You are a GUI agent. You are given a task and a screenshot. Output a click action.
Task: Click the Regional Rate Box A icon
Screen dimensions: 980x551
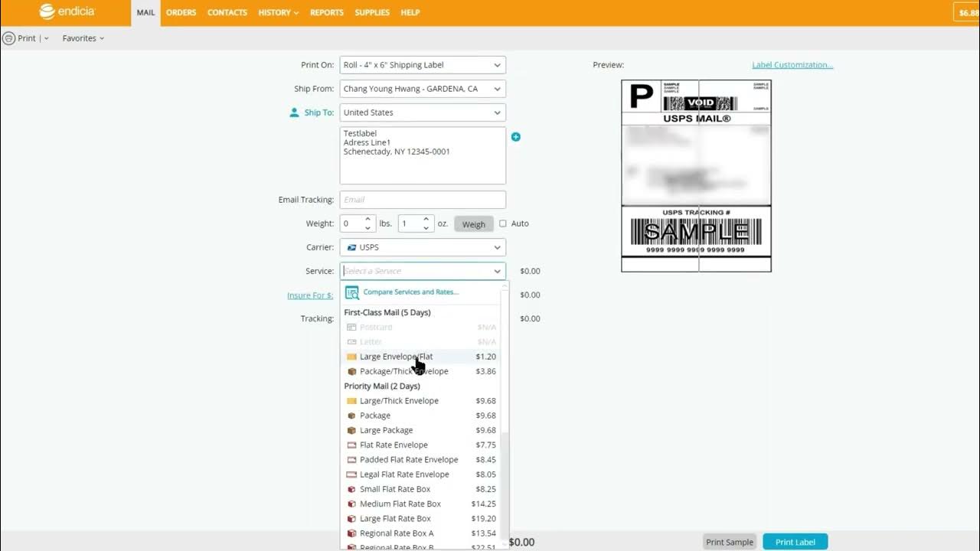coord(351,533)
